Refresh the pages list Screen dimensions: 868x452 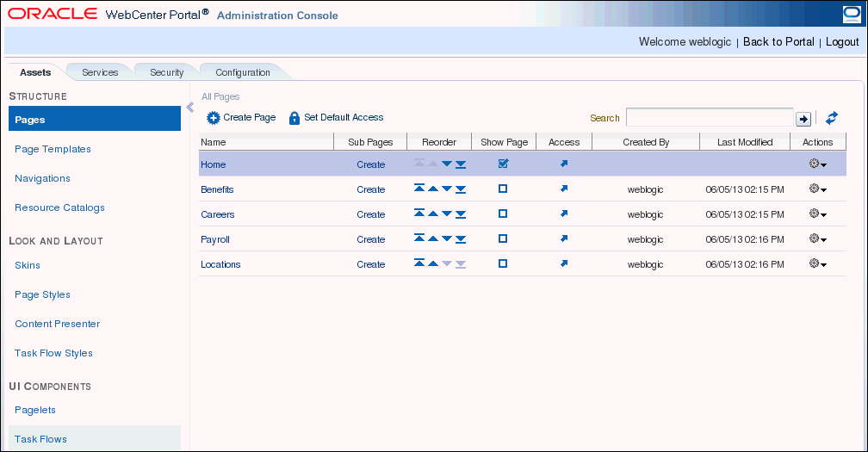point(832,118)
